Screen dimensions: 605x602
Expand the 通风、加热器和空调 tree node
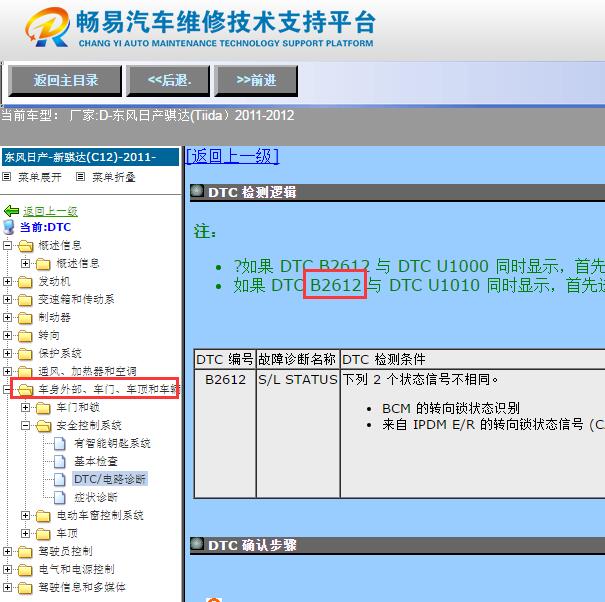pos(7,372)
